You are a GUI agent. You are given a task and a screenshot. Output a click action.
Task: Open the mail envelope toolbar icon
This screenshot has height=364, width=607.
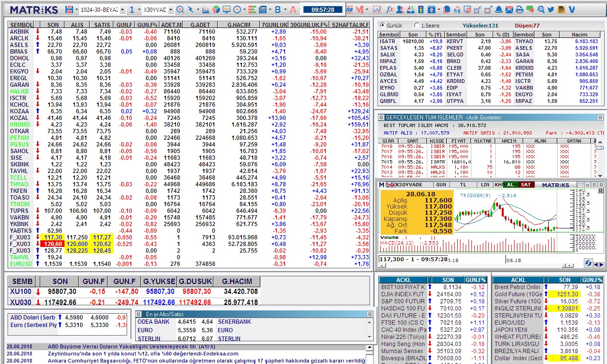pyautogui.click(x=509, y=9)
